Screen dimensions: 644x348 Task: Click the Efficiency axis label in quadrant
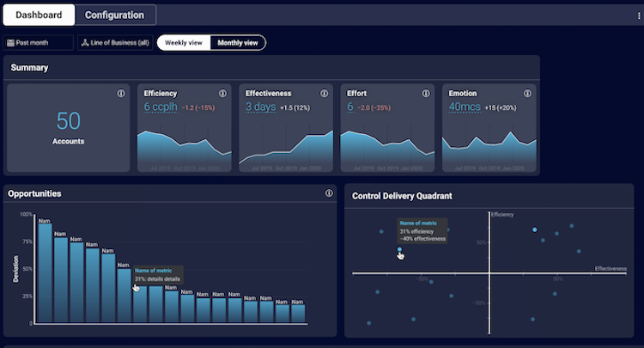502,215
